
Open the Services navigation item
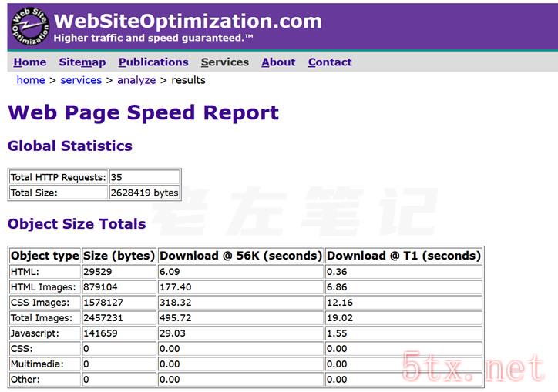click(x=225, y=62)
